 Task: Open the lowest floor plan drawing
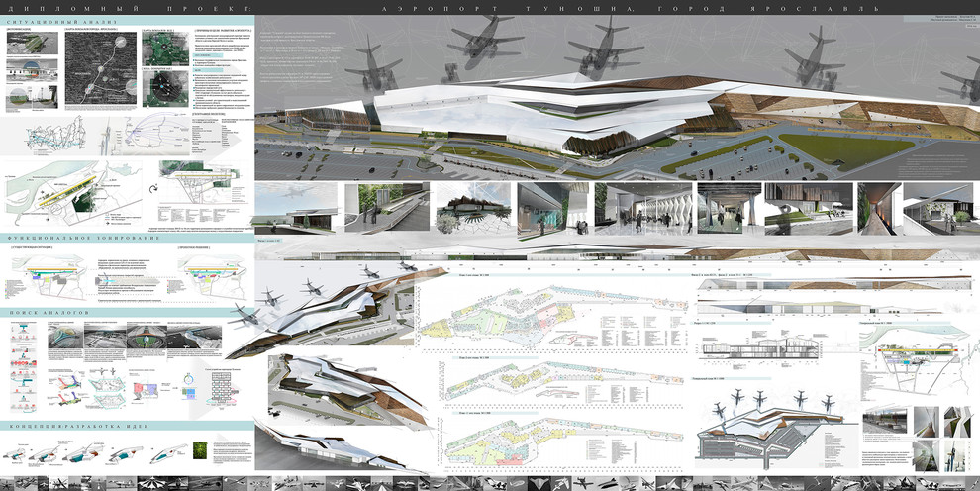coord(565,442)
